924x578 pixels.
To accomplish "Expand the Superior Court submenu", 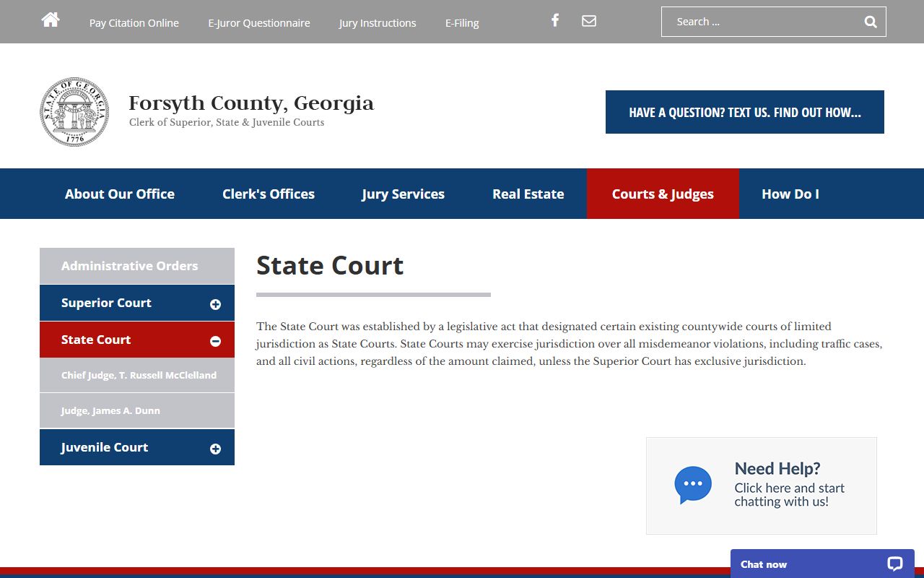I will tap(215, 304).
